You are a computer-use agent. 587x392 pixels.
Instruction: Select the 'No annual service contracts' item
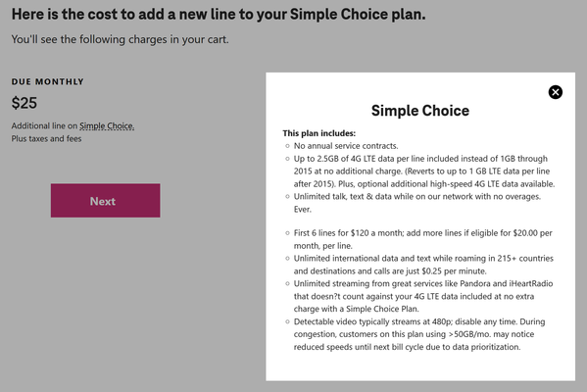point(346,146)
